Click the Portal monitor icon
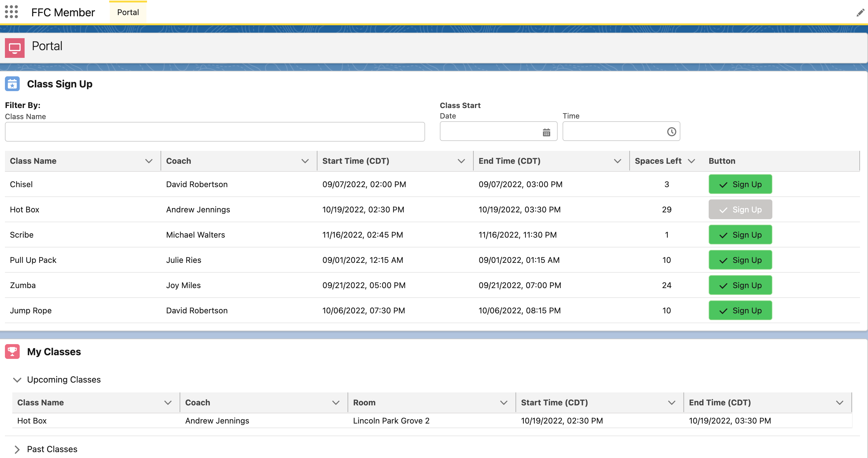The image size is (868, 458). tap(15, 47)
